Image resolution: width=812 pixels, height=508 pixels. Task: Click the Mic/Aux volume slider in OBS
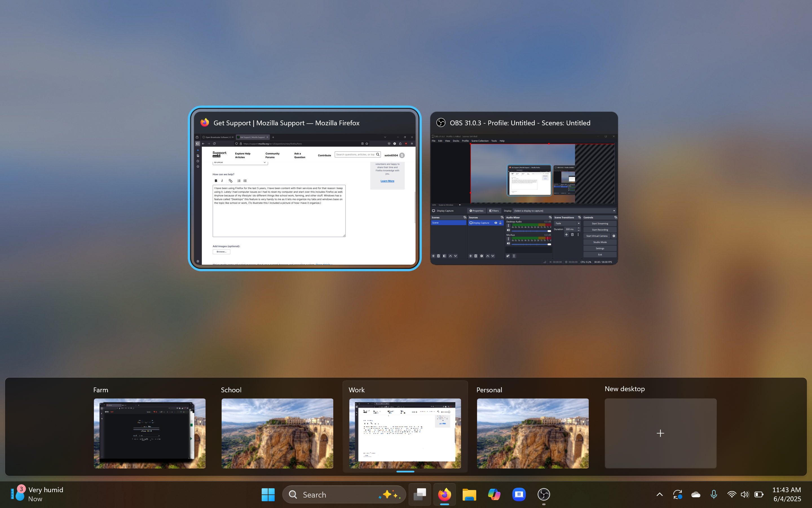tap(531, 244)
